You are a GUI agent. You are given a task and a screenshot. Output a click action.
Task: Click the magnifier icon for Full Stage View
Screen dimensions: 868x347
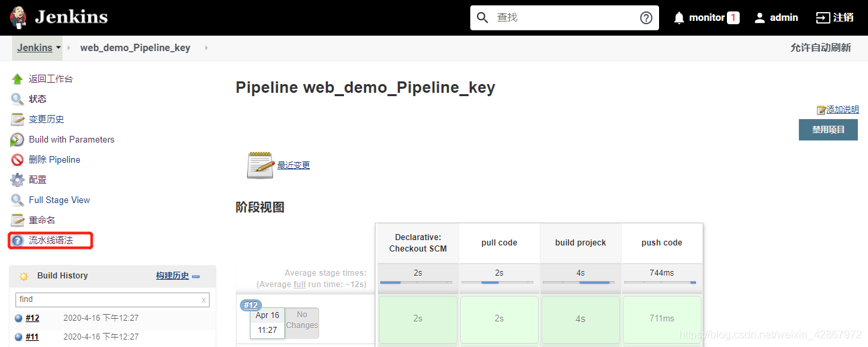tap(17, 200)
